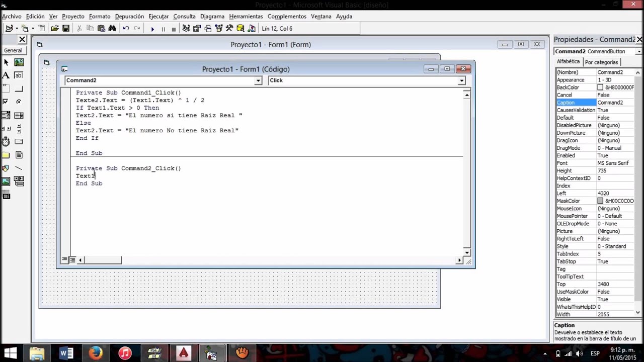The height and width of the screenshot is (362, 644).
Task: Undo the last edit via toolbar
Action: 126,29
